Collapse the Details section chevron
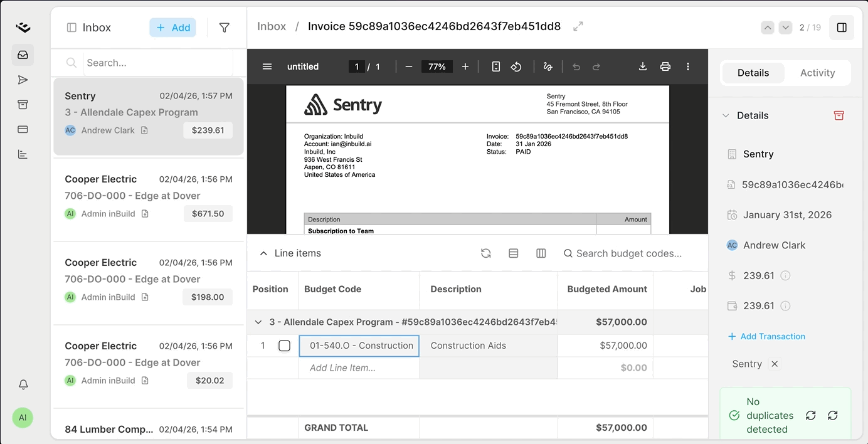This screenshot has height=444, width=868. [x=726, y=115]
